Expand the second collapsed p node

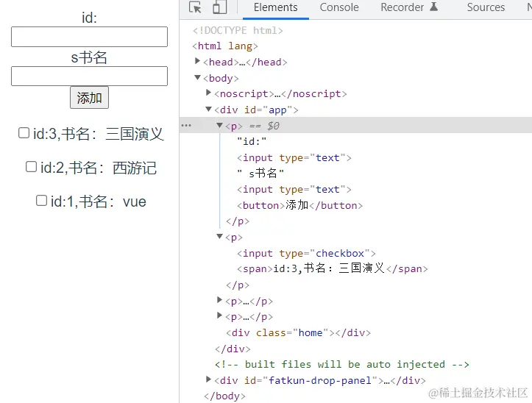click(x=219, y=315)
